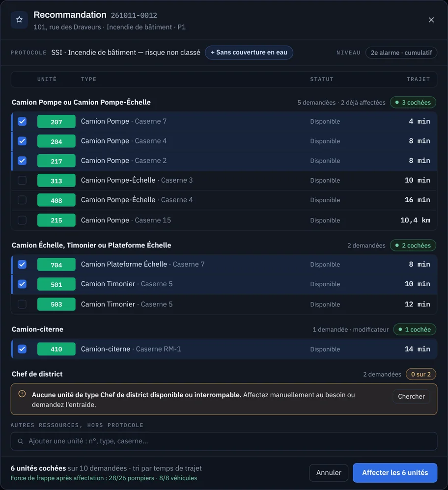Click 'Camion-citerne · Caserne RM-1' row text
This screenshot has width=448, height=490.
click(131, 349)
